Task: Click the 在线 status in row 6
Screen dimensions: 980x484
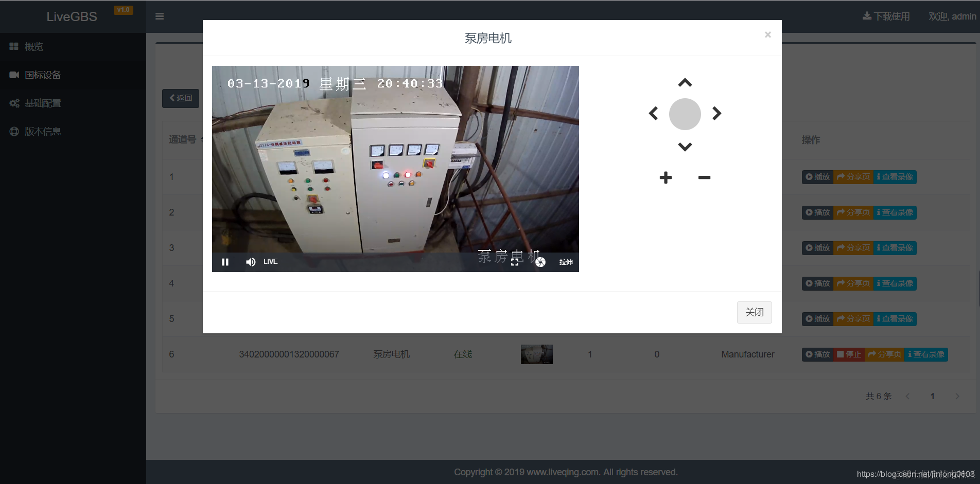Action: 463,354
